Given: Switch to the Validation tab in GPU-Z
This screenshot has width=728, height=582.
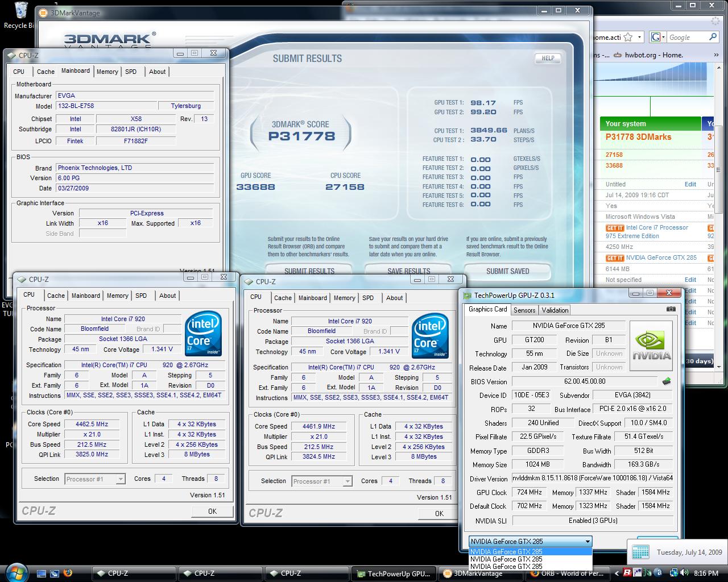Looking at the screenshot, I should click(555, 310).
